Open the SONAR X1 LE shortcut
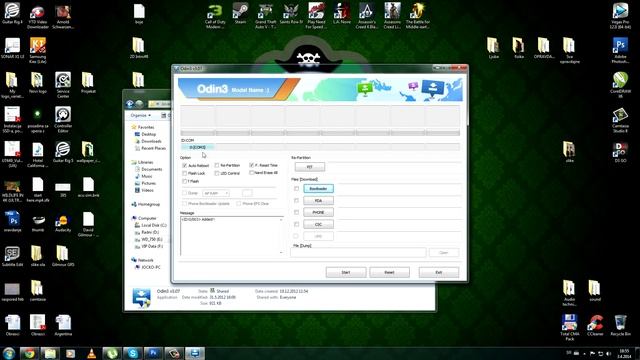This screenshot has width=640, height=360. coord(12,49)
